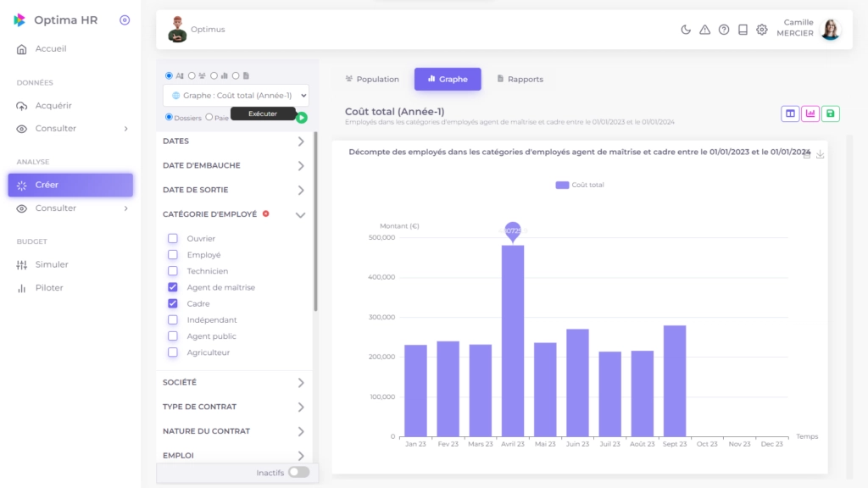Go to Accueil in the sidebar

tap(50, 49)
